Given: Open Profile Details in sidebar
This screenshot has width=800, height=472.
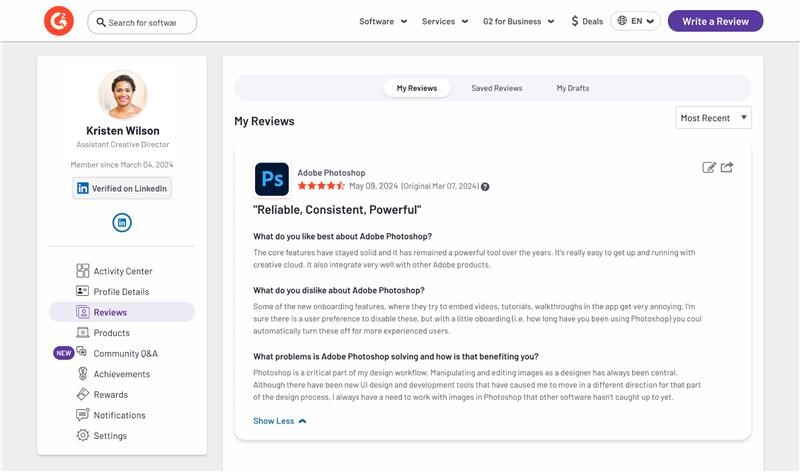Looking at the screenshot, I should [122, 291].
